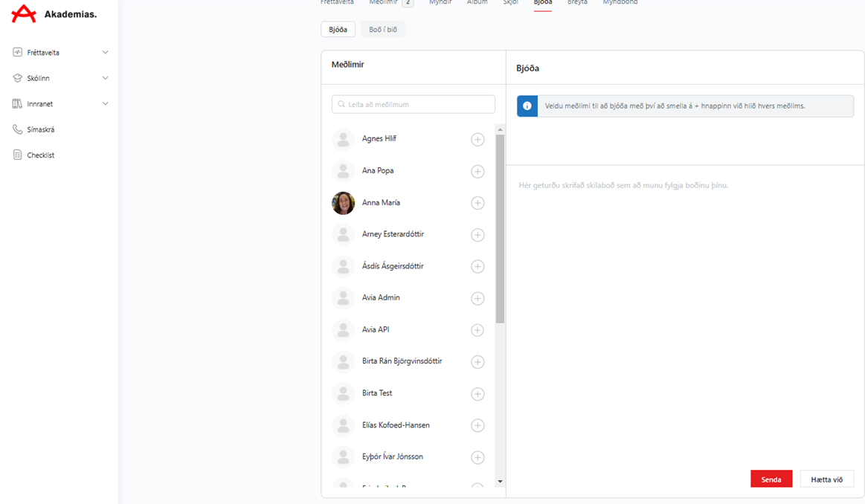
Task: Select the Bjóða sub-tab button
Action: click(338, 30)
